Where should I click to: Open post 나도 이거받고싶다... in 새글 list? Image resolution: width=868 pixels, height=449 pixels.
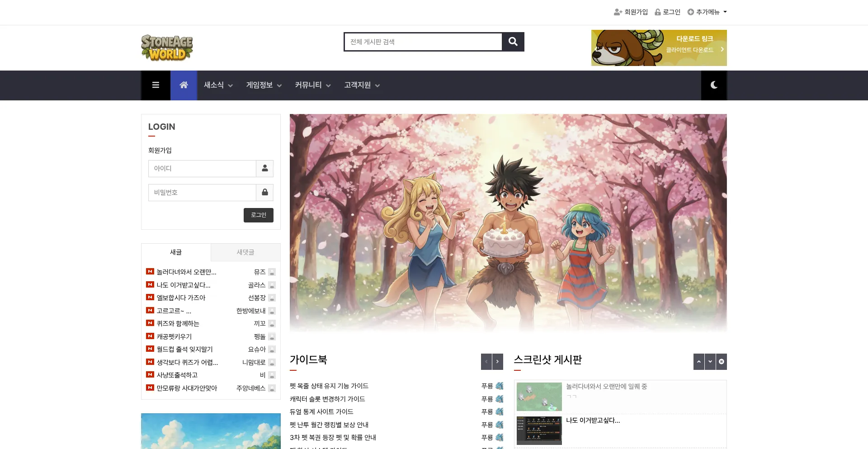(184, 285)
